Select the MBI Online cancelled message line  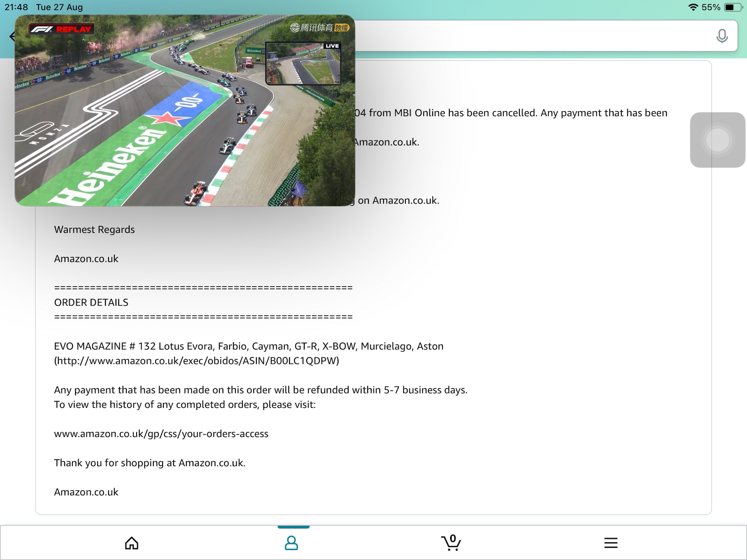[511, 113]
